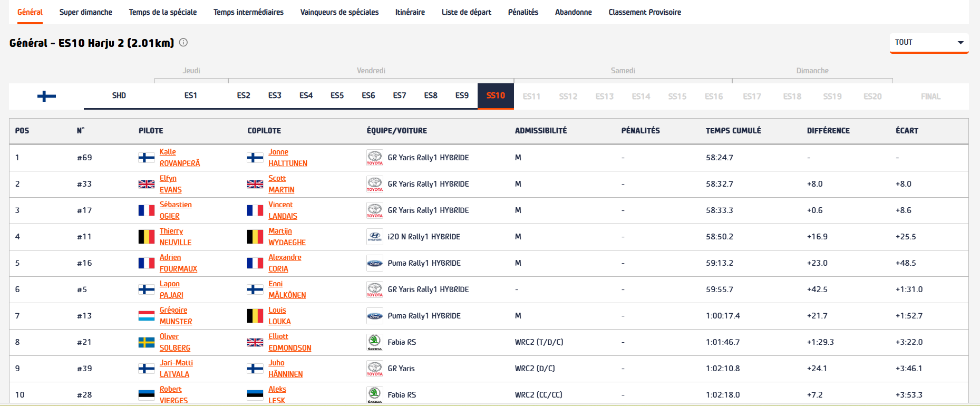Click the Ford logo in Fourmaux's row

[x=375, y=263]
